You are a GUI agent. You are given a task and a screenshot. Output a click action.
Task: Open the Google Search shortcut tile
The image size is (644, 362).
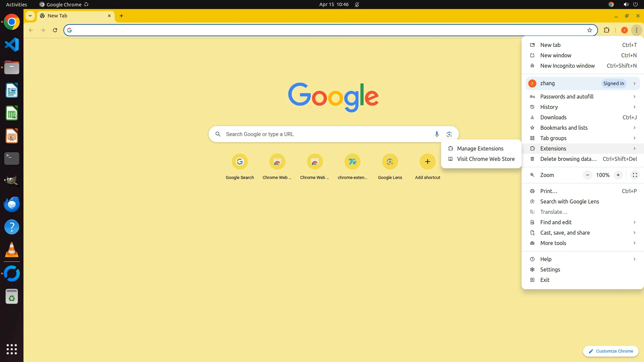pyautogui.click(x=239, y=162)
